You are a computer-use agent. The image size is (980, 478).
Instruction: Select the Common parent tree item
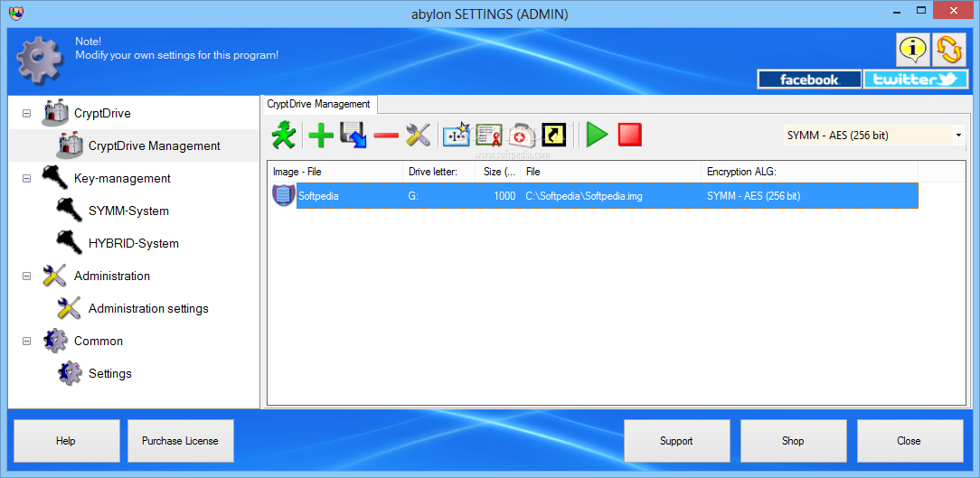click(99, 341)
